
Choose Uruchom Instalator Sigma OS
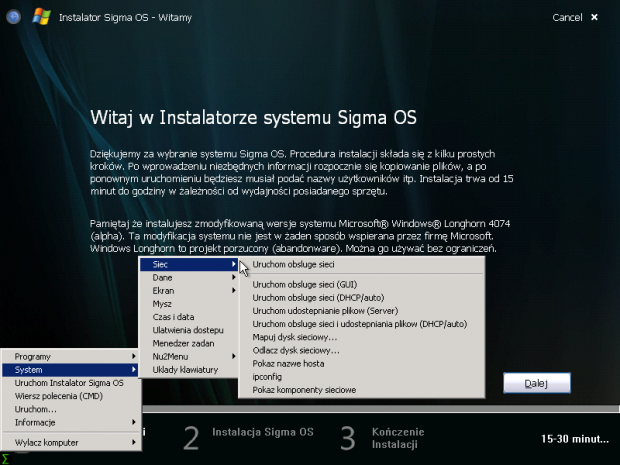tap(71, 383)
